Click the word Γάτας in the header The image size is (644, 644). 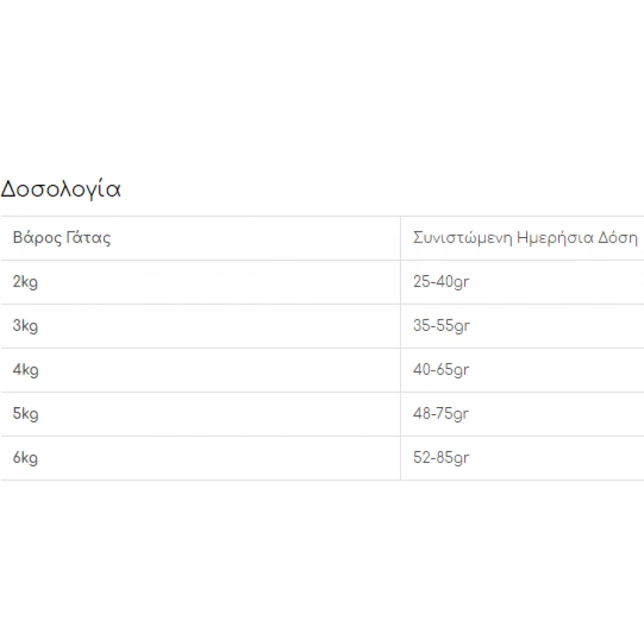point(88,238)
